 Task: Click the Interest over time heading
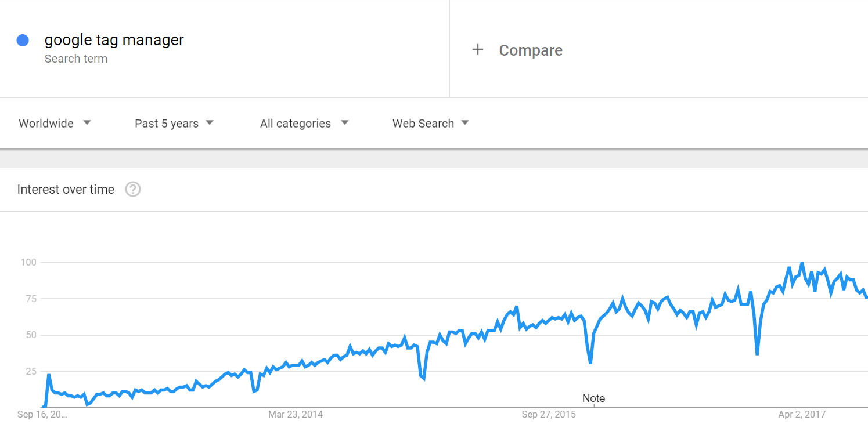(x=66, y=190)
